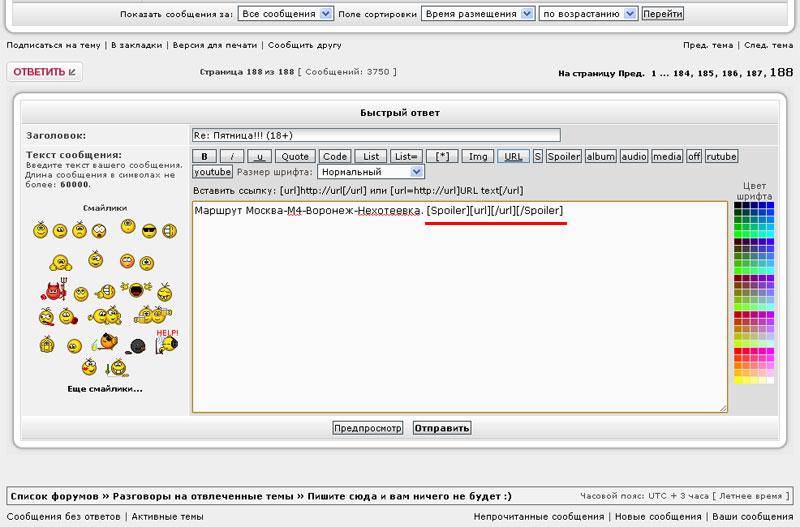This screenshot has height=527, width=800.
Task: Click the 'Отправить' submit button
Action: point(441,428)
